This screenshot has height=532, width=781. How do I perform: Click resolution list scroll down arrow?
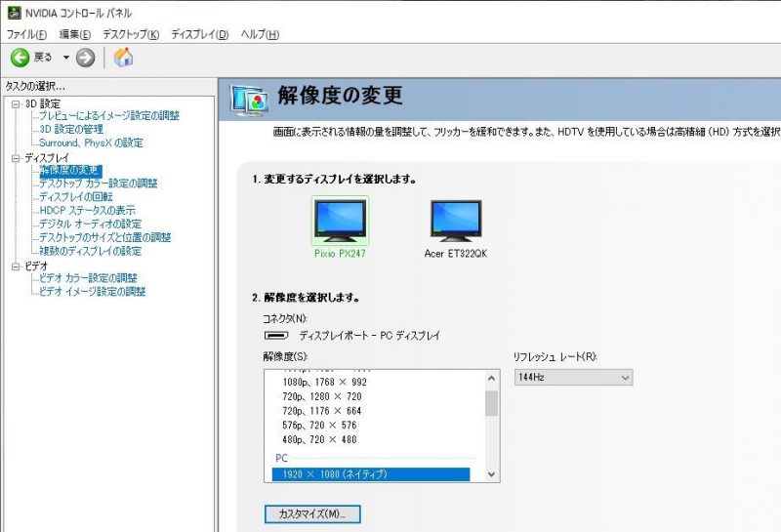(492, 474)
